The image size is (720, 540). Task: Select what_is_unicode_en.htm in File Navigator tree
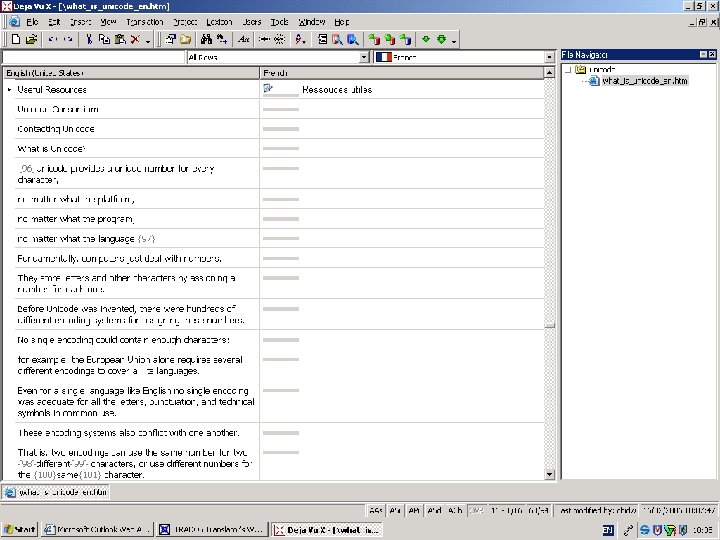tap(644, 81)
